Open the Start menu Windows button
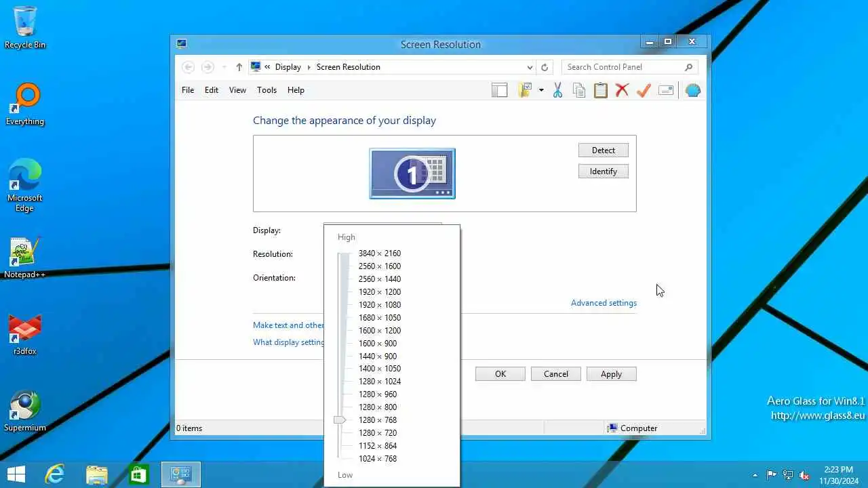This screenshot has height=488, width=868. click(x=16, y=474)
